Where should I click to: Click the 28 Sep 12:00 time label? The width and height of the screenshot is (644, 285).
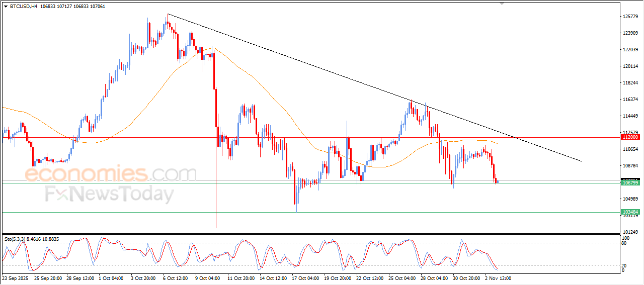(80, 278)
